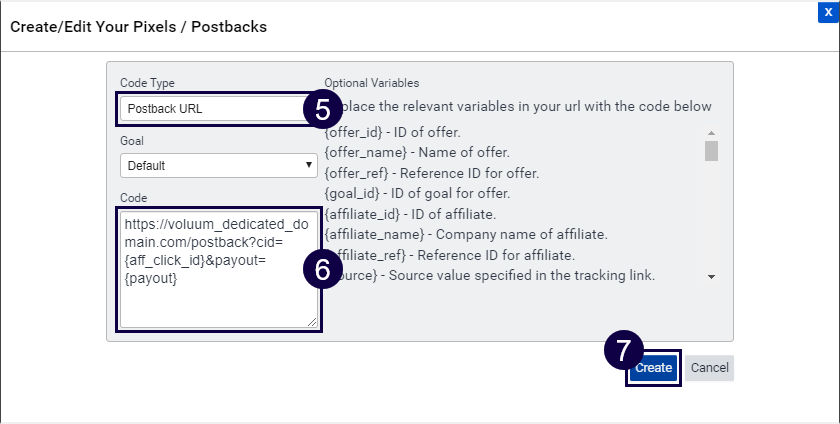This screenshot has height=424, width=840.
Task: Click the {affiliate_id} variable entry
Action: click(412, 213)
